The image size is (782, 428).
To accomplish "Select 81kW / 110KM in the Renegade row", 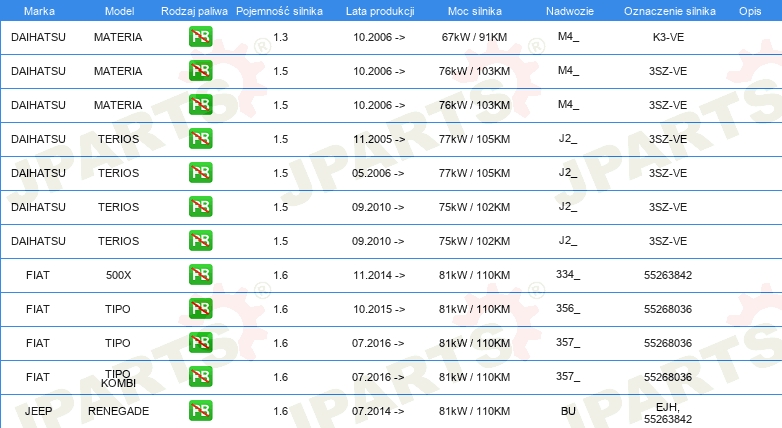I will click(474, 411).
